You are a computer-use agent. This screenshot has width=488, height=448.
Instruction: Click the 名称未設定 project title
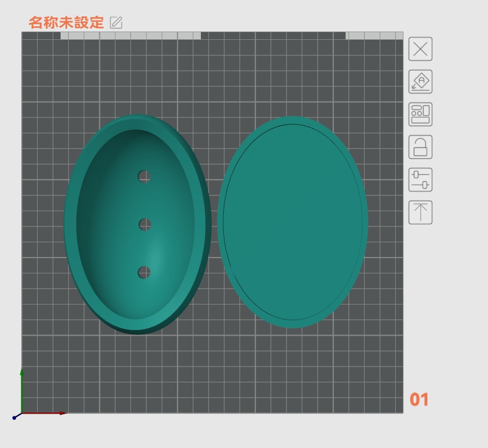pyautogui.click(x=66, y=22)
